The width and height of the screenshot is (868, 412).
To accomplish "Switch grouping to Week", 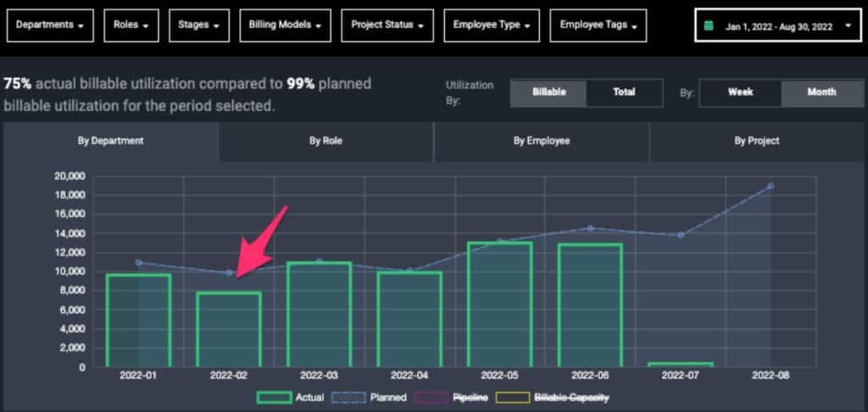I will 740,92.
